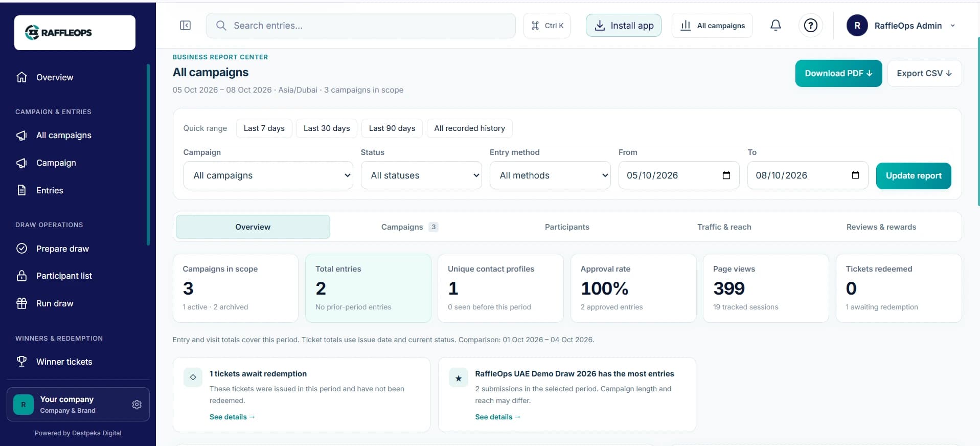Open the top bar All campaigns selector

click(x=712, y=26)
